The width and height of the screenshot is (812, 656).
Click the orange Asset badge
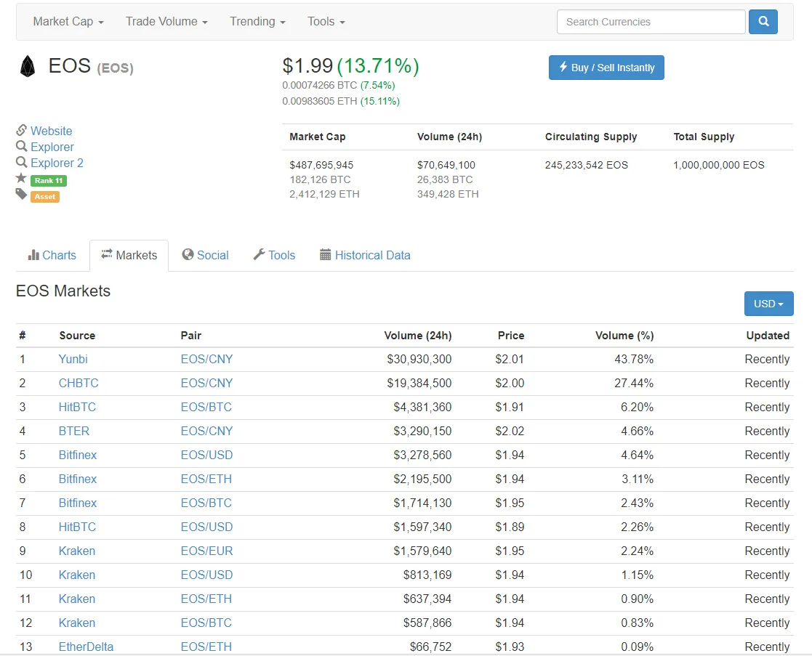click(x=45, y=197)
